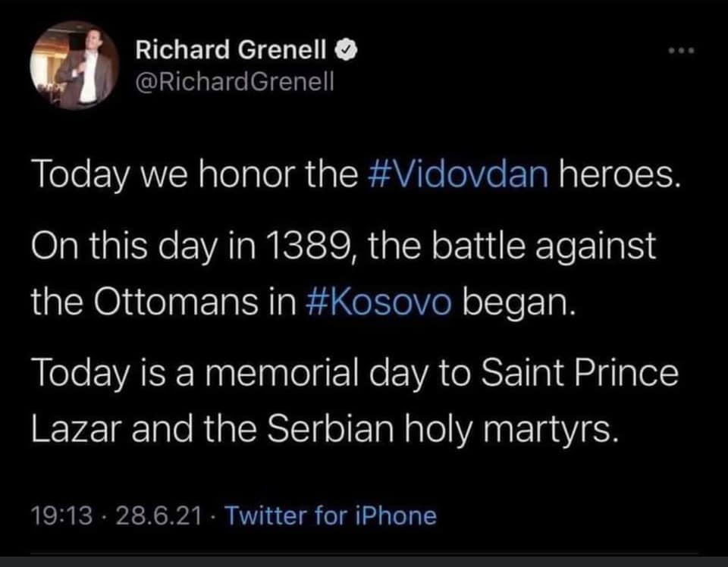
Task: Click the Richard Grenell display name
Action: [x=233, y=52]
